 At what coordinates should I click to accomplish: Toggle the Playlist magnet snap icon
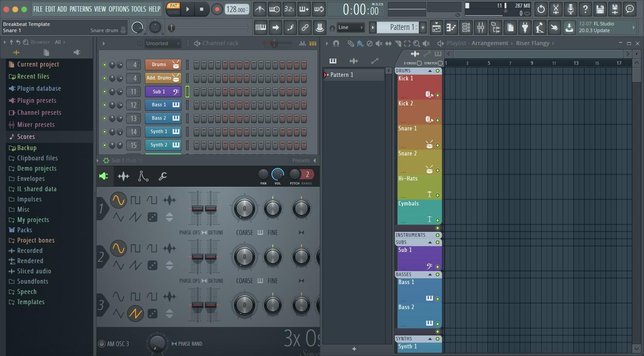click(x=336, y=43)
